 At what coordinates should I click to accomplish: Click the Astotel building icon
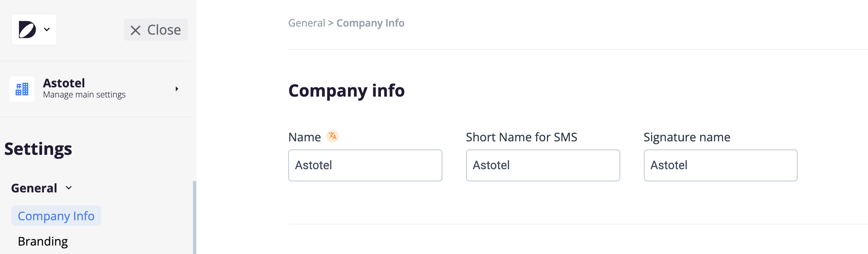click(22, 89)
